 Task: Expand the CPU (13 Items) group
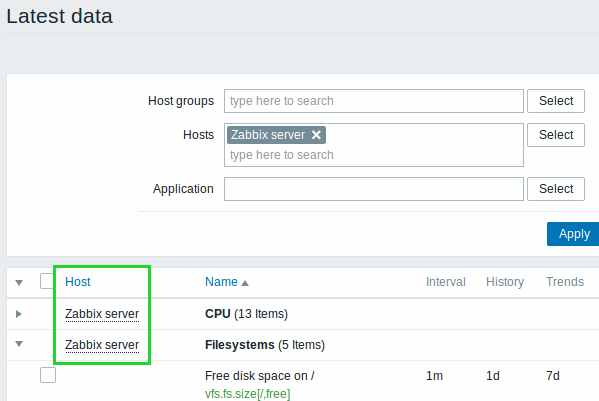pos(18,314)
